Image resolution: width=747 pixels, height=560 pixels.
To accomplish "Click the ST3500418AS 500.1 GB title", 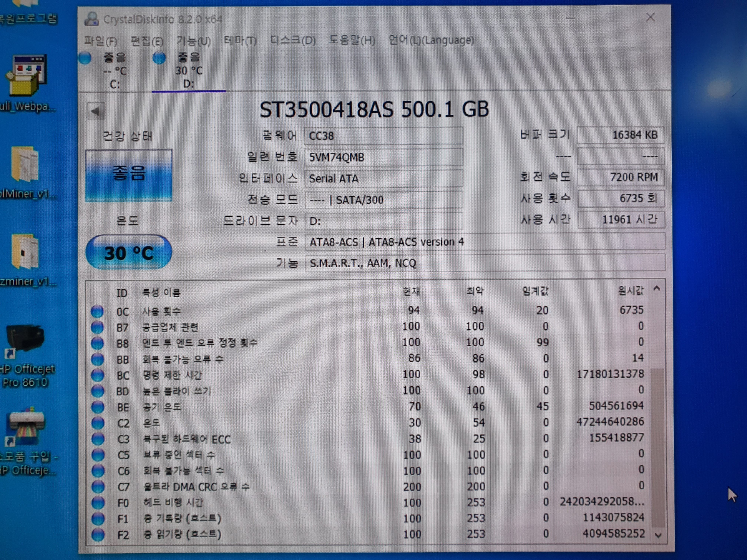I will [x=374, y=109].
